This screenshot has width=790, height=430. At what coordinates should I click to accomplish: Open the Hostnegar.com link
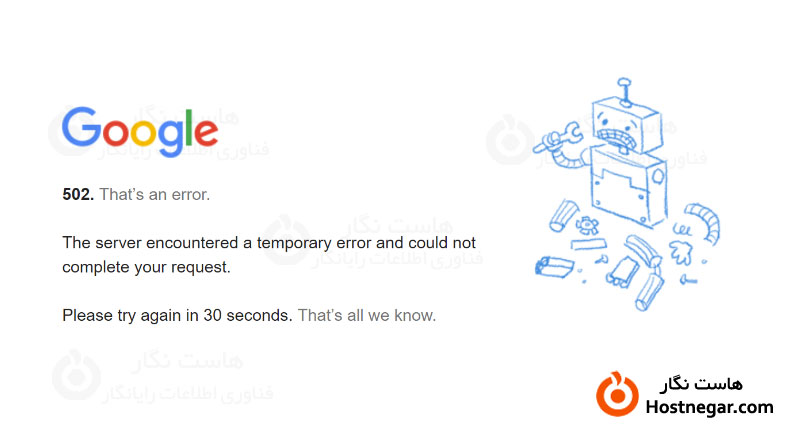(x=710, y=407)
